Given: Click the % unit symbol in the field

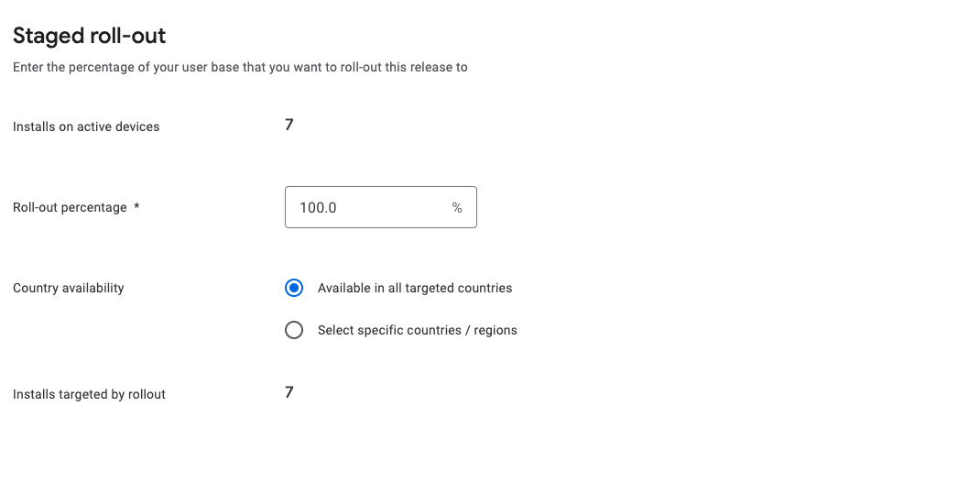Looking at the screenshot, I should click(457, 208).
